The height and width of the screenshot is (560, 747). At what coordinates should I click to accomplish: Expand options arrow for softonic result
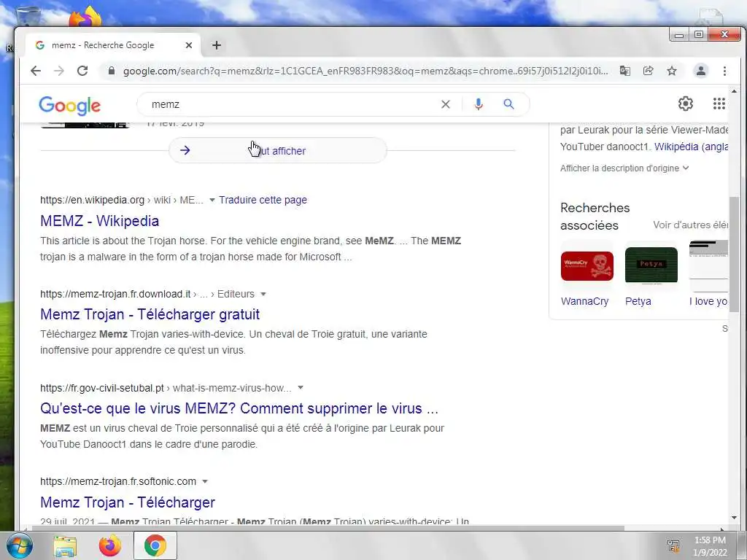(205, 481)
